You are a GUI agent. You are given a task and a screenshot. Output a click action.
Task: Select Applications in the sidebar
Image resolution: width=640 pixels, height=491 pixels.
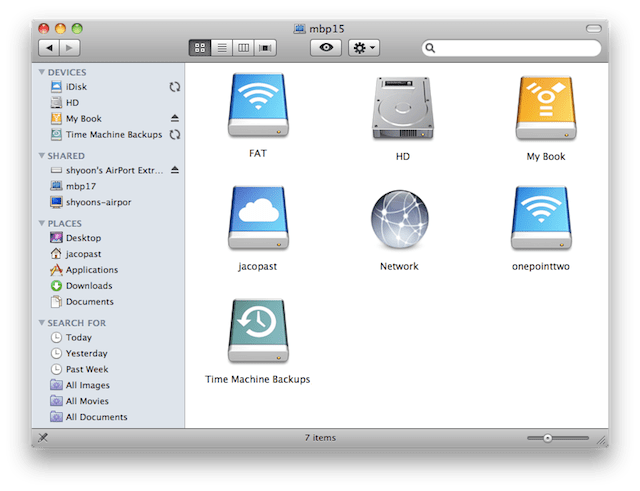pyautogui.click(x=91, y=270)
